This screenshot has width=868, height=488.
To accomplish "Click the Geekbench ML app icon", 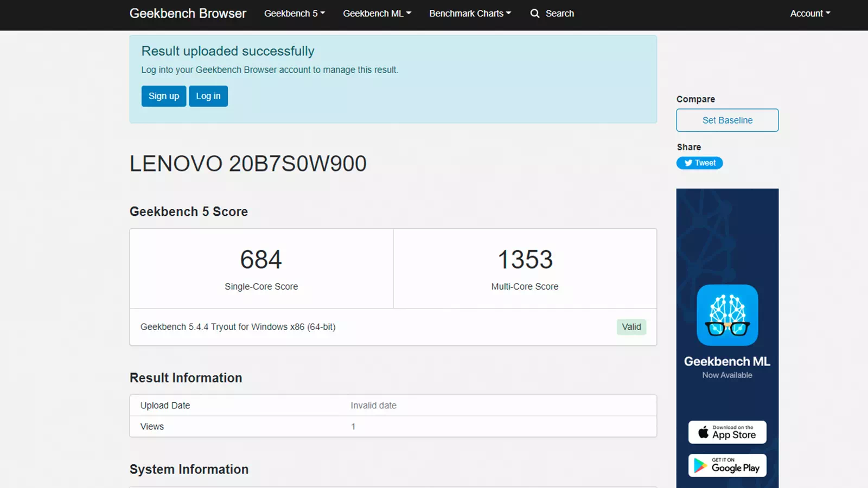I will [x=727, y=316].
